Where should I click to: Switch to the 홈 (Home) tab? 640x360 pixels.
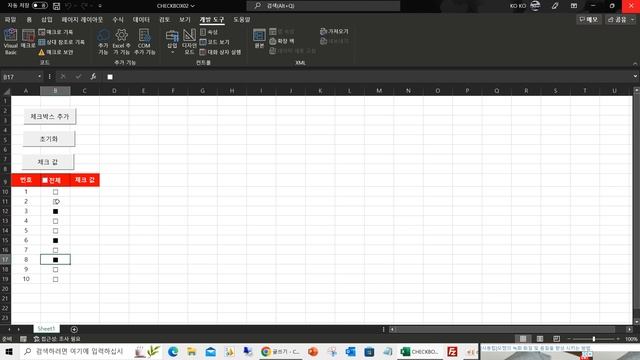click(x=29, y=20)
